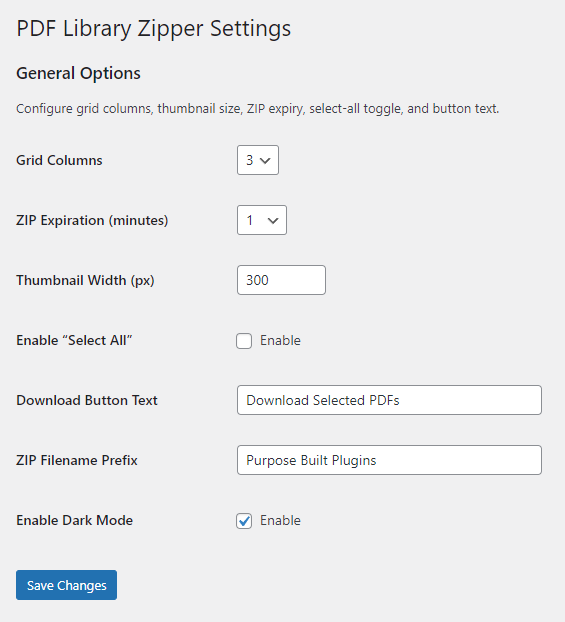This screenshot has height=622, width=565.
Task: Click the Enable Dark Mode row label
Action: [75, 520]
